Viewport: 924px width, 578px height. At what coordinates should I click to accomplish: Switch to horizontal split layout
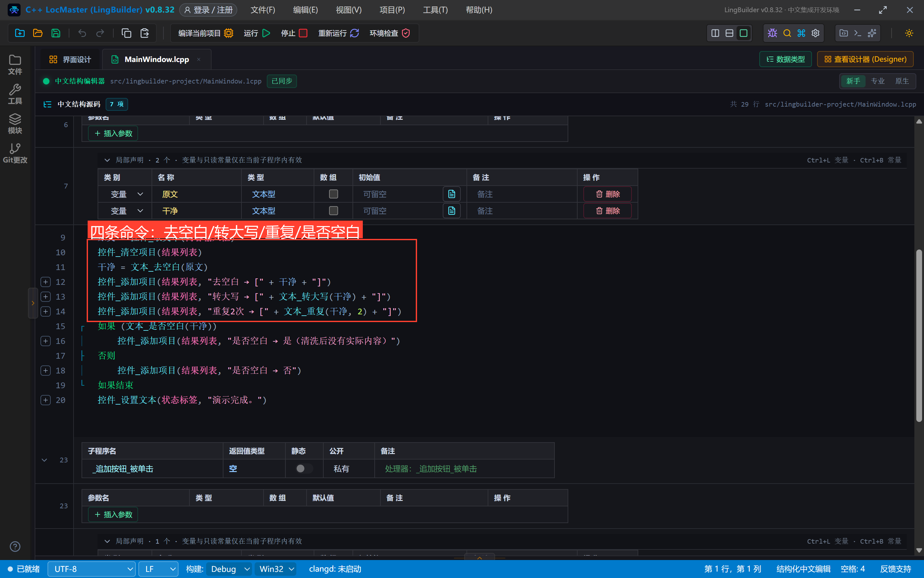click(x=729, y=33)
